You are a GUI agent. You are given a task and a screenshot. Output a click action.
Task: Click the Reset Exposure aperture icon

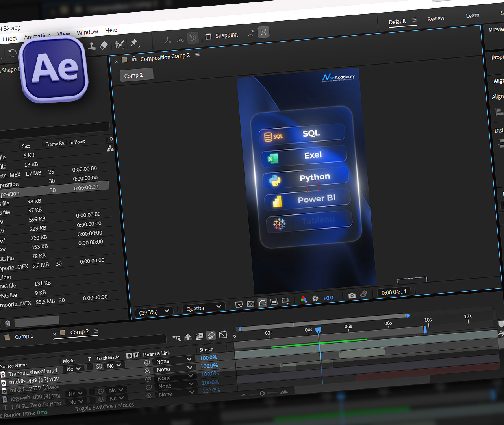(x=315, y=298)
